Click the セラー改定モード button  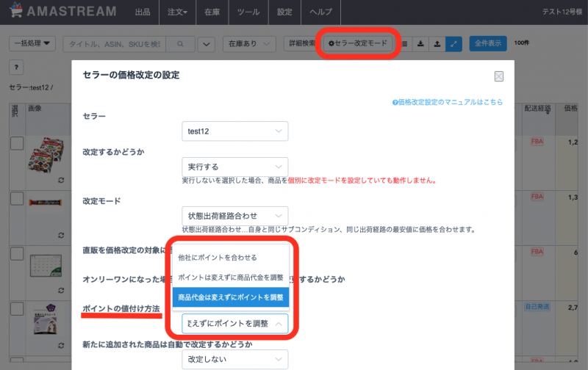(x=358, y=43)
